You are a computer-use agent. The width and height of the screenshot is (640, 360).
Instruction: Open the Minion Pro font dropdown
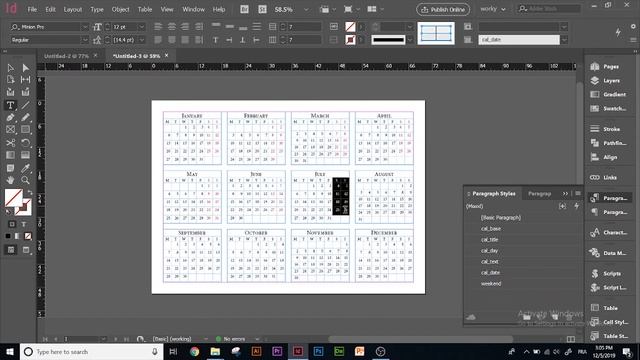pyautogui.click(x=84, y=27)
